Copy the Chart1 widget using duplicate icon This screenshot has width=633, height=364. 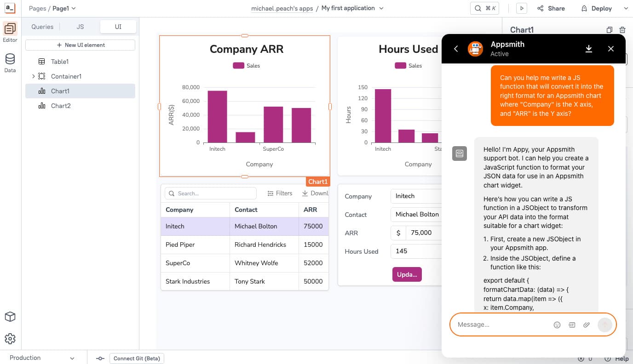point(609,29)
